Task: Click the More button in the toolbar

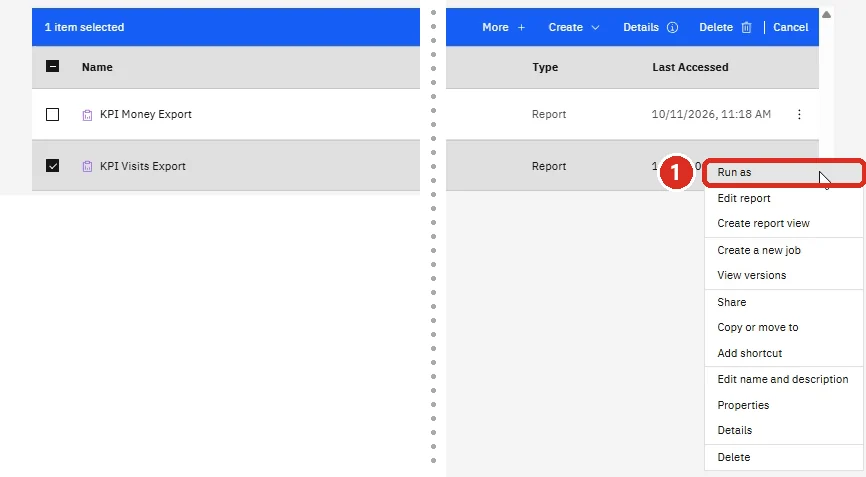Action: coord(503,27)
